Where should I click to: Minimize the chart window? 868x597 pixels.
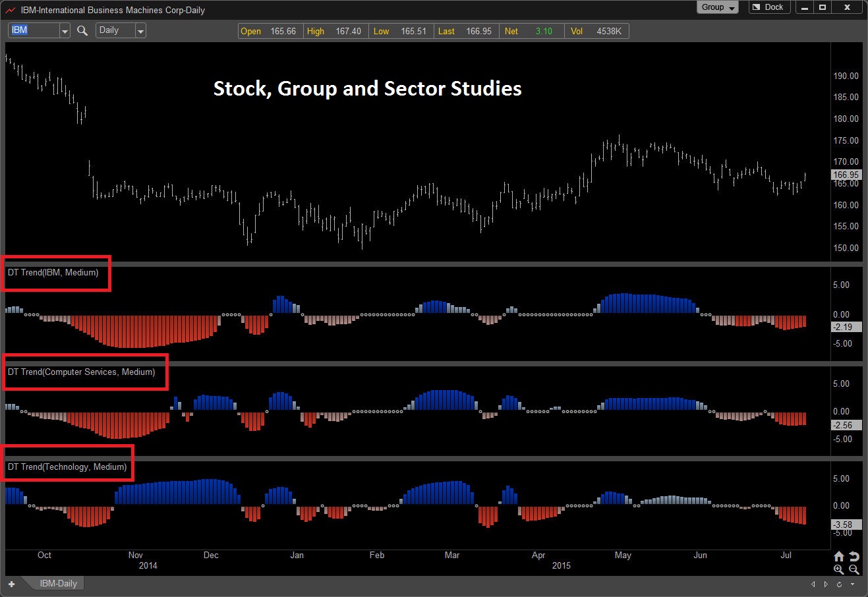(805, 7)
